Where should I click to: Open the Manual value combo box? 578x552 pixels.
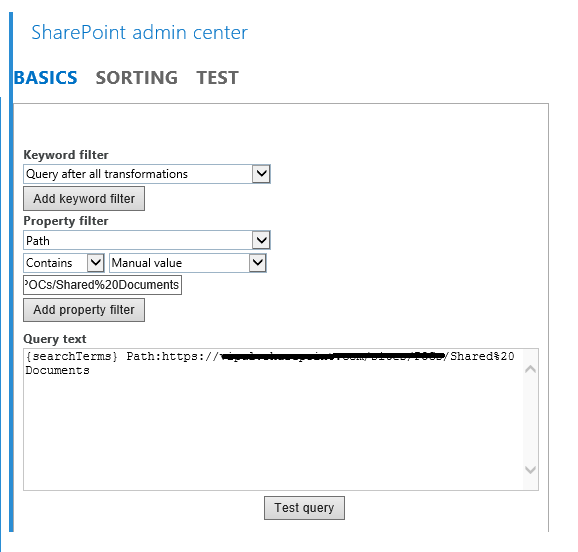[x=188, y=263]
